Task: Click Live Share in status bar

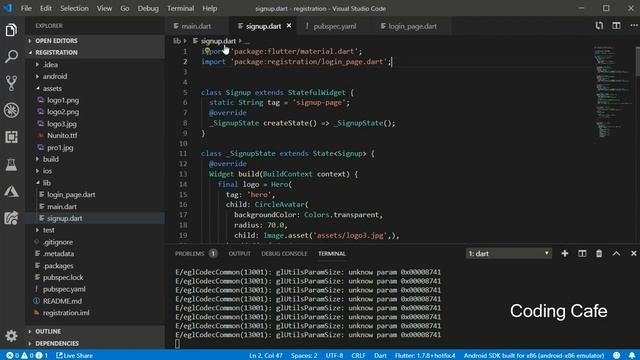Action: tap(74, 356)
